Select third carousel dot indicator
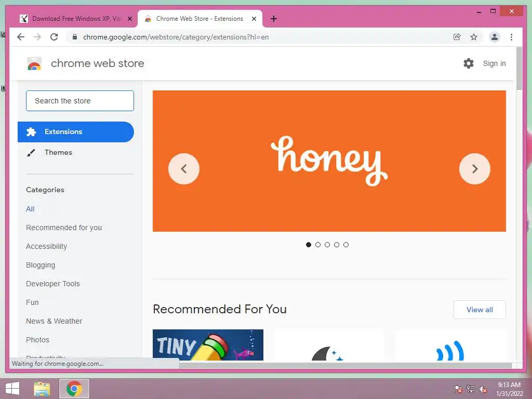Viewport: 532px width, 399px height. pyautogui.click(x=327, y=245)
